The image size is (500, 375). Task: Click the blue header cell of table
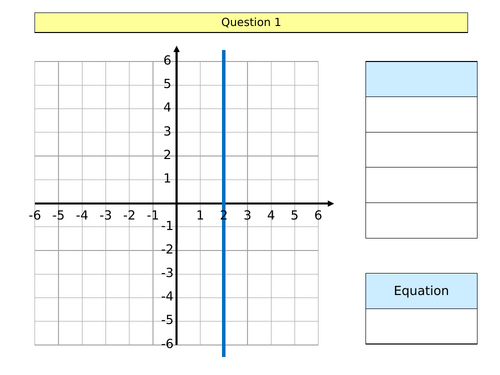[x=421, y=79]
